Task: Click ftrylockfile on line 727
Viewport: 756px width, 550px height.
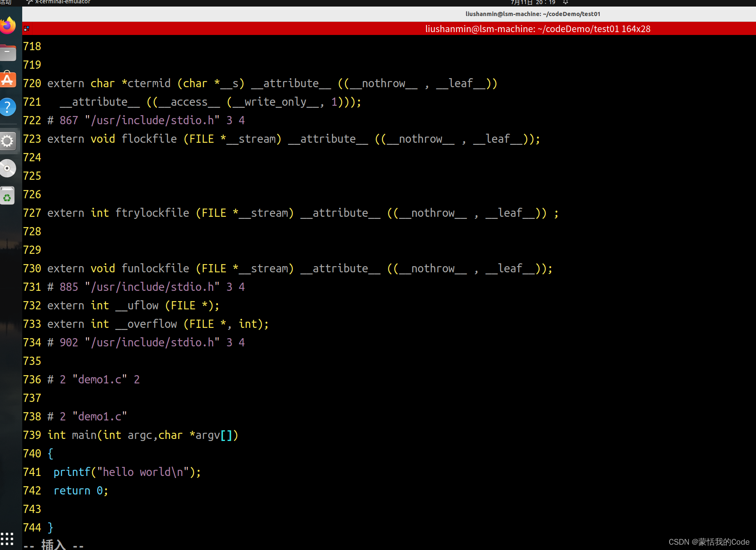Action: 153,213
